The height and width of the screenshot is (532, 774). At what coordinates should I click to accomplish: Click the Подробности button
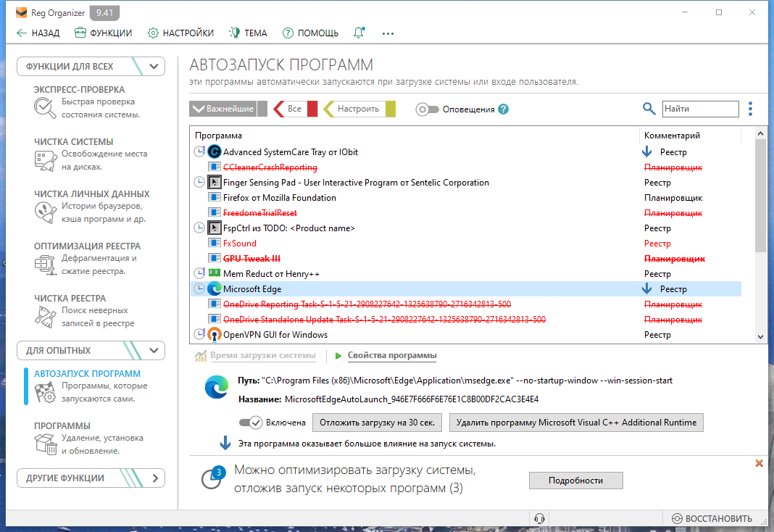pyautogui.click(x=575, y=481)
